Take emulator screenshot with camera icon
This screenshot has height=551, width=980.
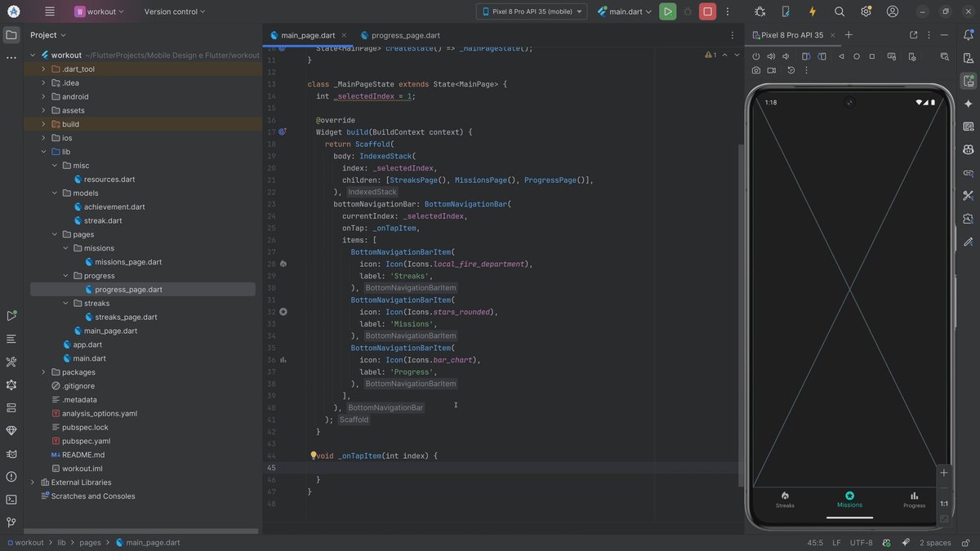click(756, 70)
